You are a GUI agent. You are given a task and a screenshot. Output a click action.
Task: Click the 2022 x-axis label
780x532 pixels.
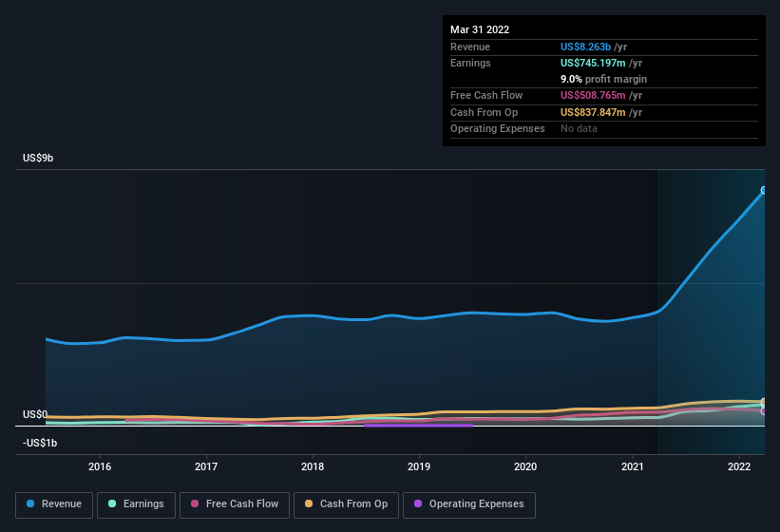coord(739,466)
